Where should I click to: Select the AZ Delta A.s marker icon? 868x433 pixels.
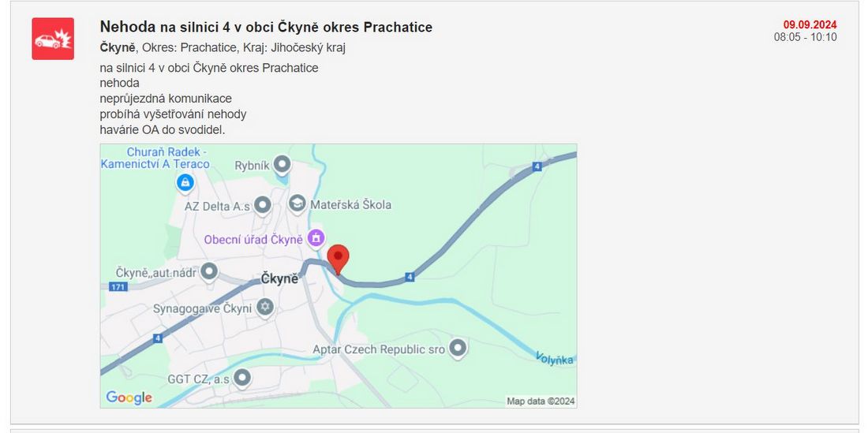(x=262, y=206)
